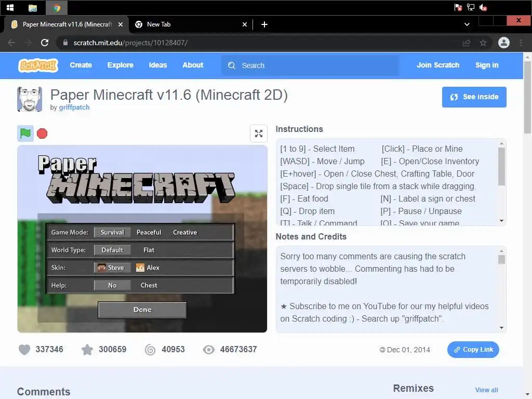Choose the Alex skin
The image size is (532, 399).
(x=148, y=268)
